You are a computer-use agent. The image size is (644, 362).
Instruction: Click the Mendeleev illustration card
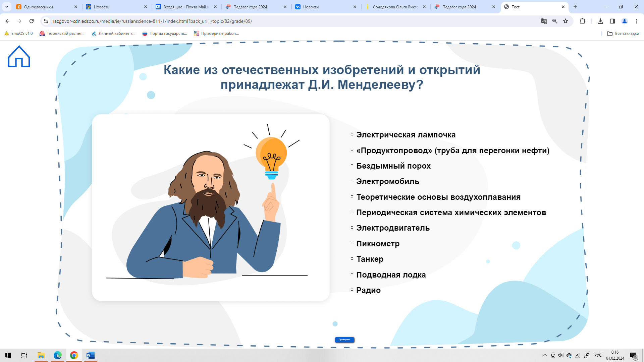211,207
